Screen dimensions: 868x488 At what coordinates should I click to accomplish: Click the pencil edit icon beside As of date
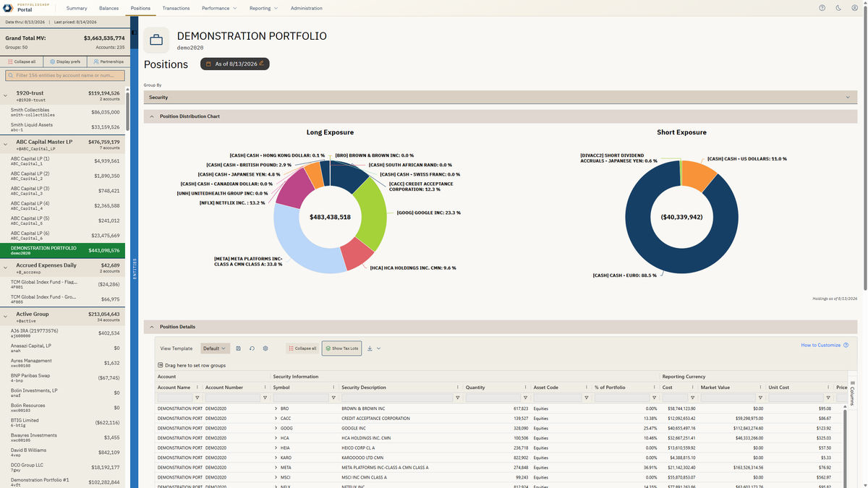pos(262,64)
